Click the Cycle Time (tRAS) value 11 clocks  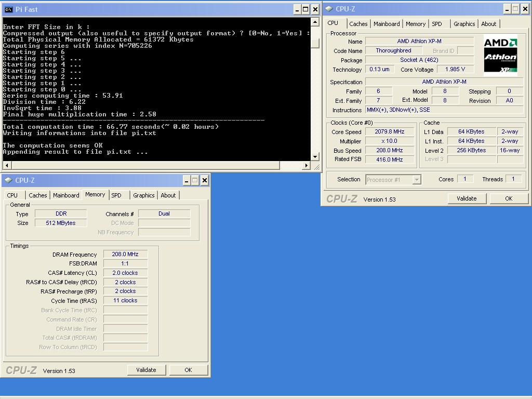point(125,301)
